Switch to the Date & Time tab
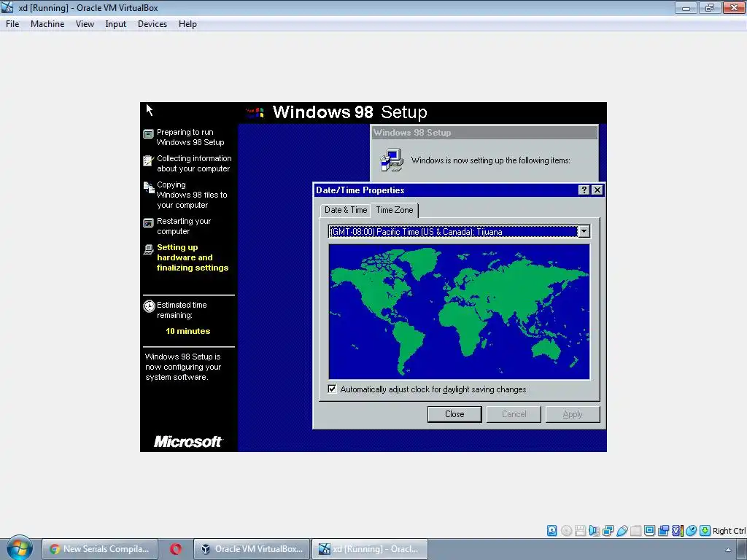747x560 pixels. coord(345,210)
